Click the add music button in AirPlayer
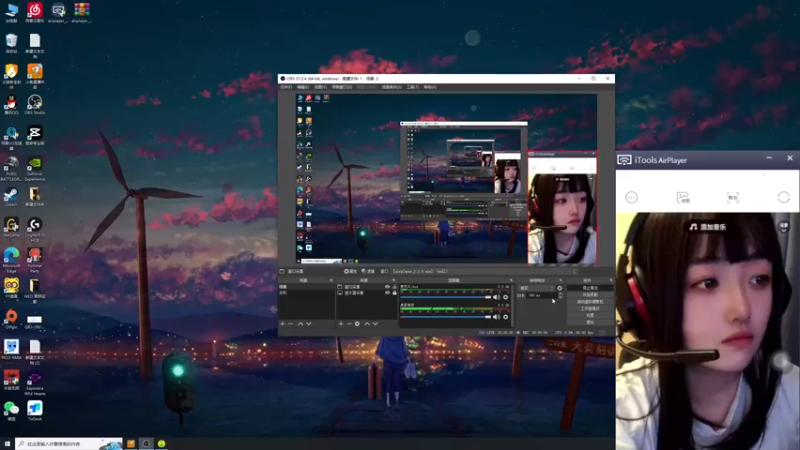The image size is (800, 450). (x=708, y=227)
